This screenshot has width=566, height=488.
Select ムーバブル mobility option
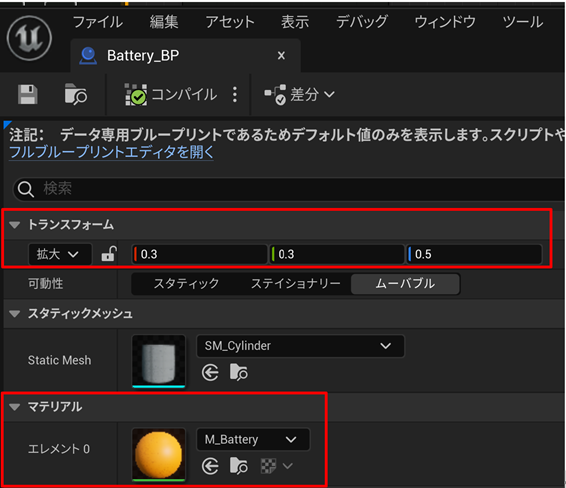(x=405, y=284)
